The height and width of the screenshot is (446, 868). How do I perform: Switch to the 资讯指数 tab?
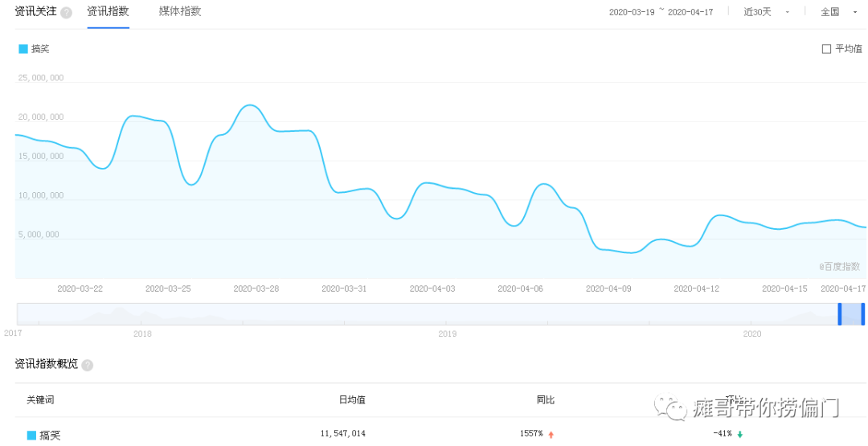pos(108,12)
